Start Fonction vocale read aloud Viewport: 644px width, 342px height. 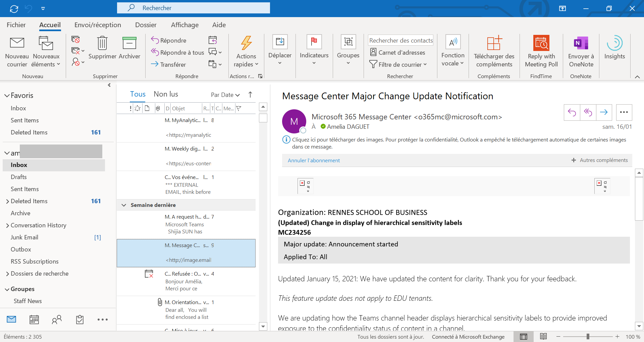pos(453,51)
